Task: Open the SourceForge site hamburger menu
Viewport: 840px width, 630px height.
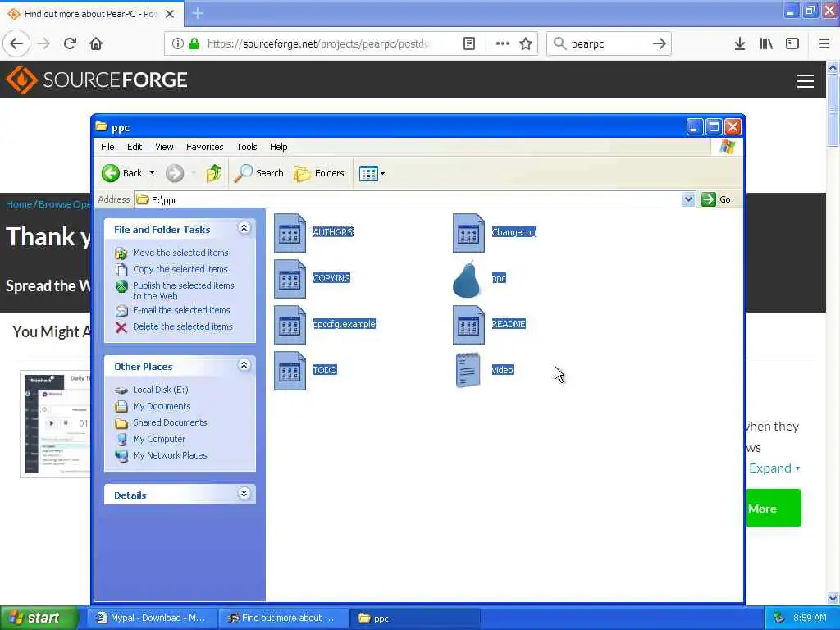Action: coord(806,81)
